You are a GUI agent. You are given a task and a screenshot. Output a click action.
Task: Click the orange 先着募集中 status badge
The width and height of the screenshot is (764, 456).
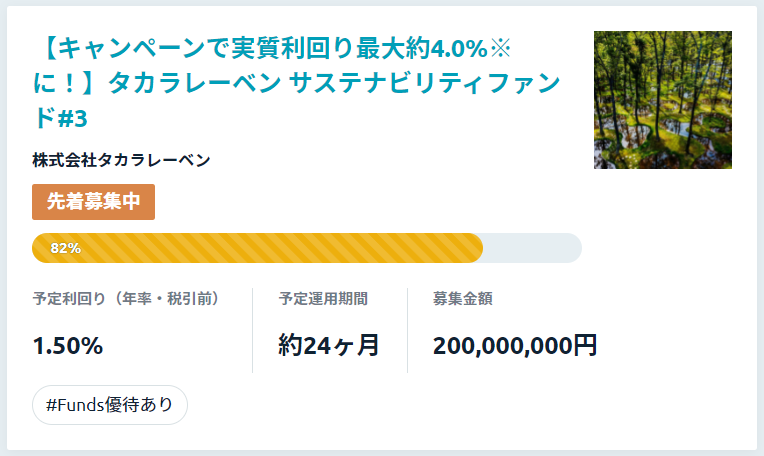[94, 202]
